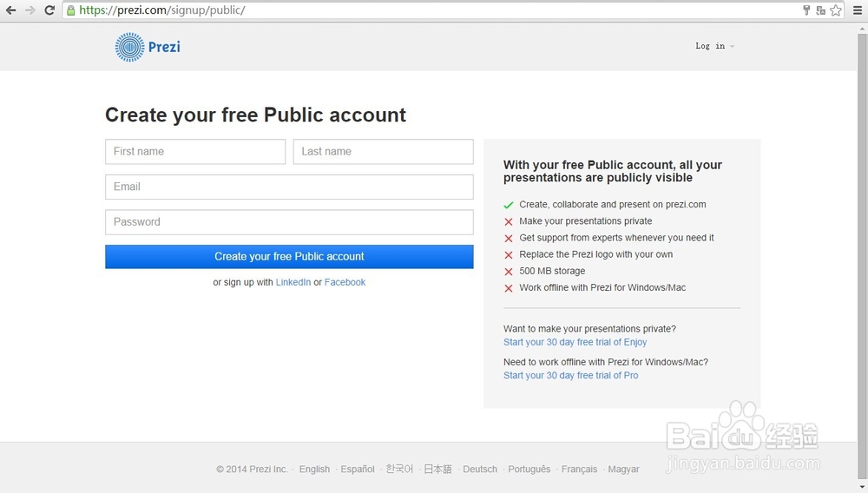Screen dimensions: 868x493
Task: Switch language to Magyar
Action: pyautogui.click(x=623, y=470)
